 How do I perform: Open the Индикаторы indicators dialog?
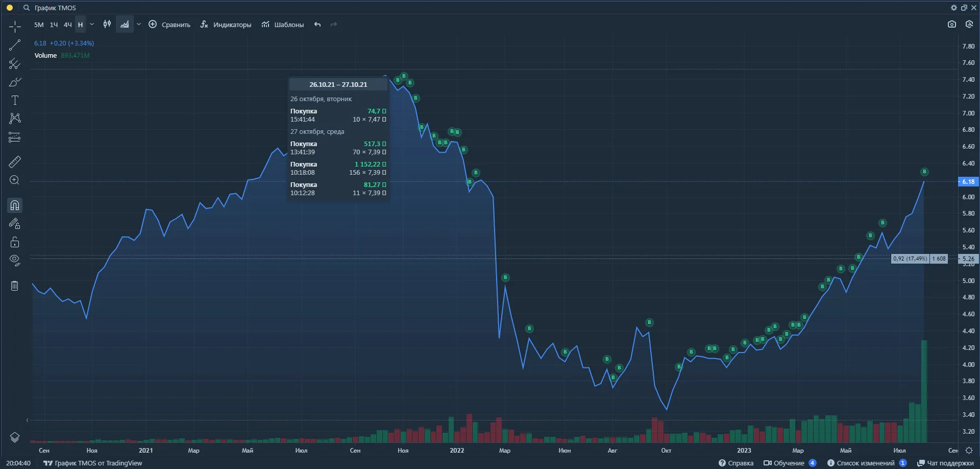[226, 25]
